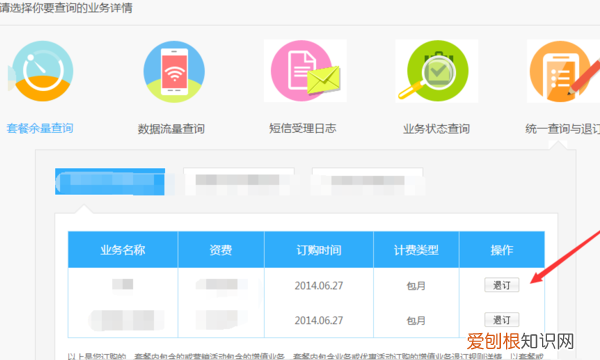600x360 pixels.
Task: Select second row date 2014.06.27
Action: tap(319, 320)
